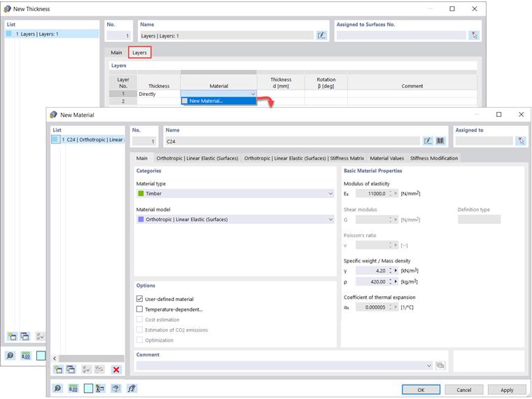Image resolution: width=532 pixels, height=399 pixels.
Task: Open Material type Timber dropdown
Action: click(235, 193)
